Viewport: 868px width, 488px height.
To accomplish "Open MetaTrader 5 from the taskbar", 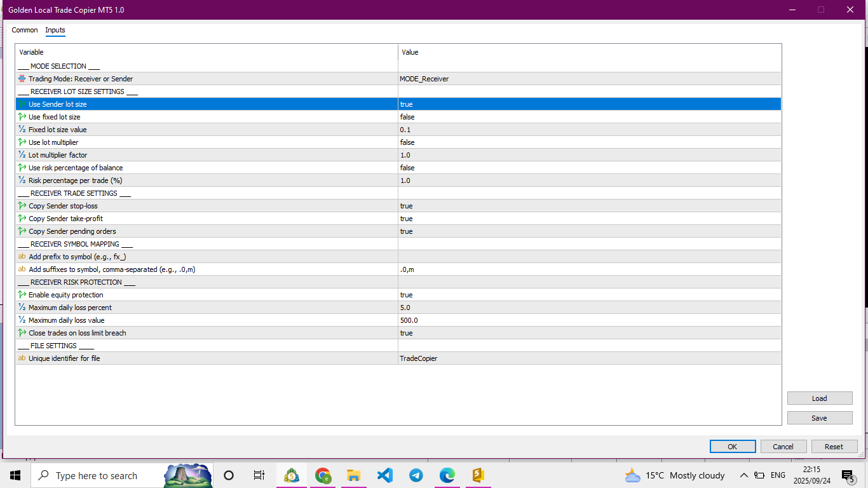I will pos(292,475).
